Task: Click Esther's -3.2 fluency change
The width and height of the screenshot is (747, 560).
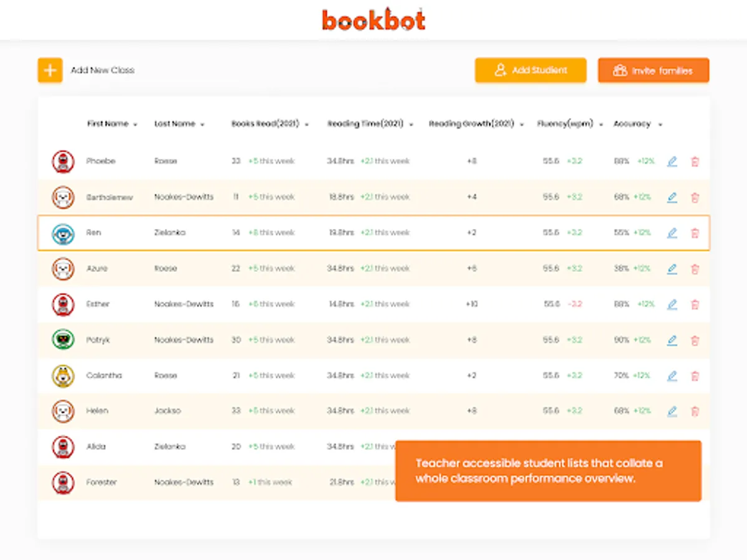Action: 575,304
